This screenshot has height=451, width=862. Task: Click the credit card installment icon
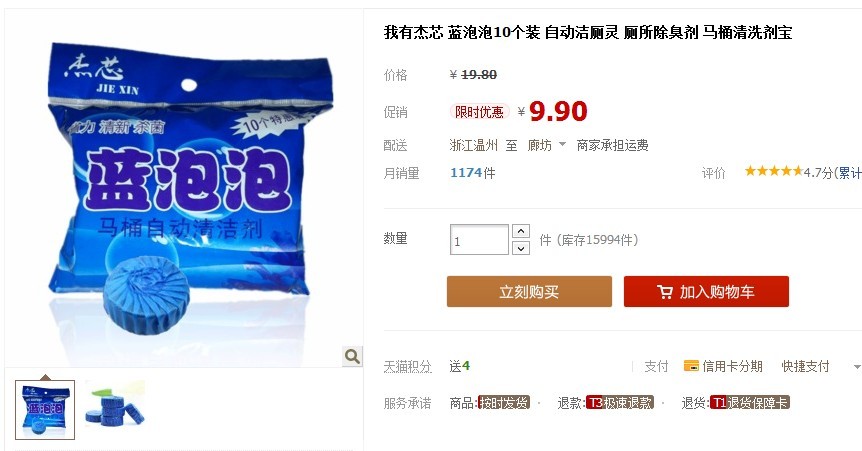(691, 366)
